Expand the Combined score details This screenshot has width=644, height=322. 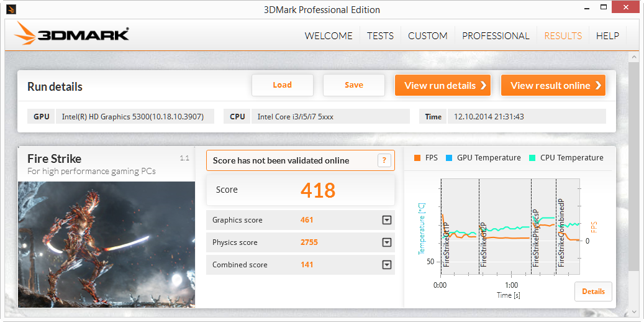(x=386, y=265)
